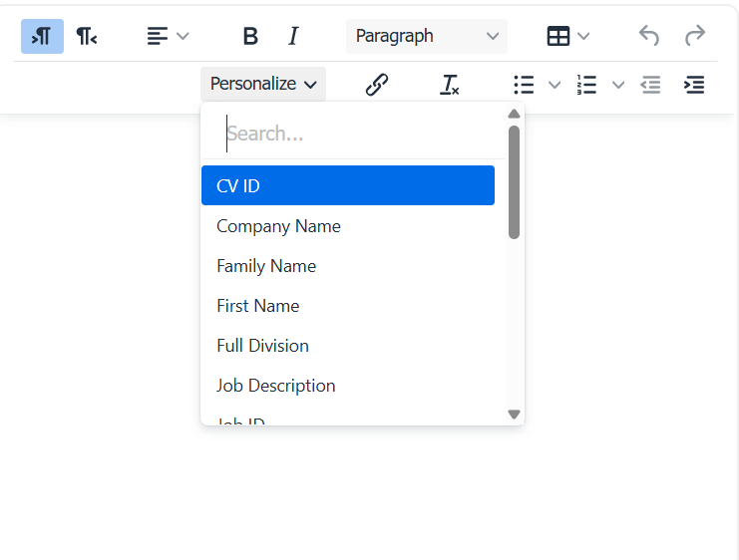Choose Company Name placeholder
This screenshot has height=560, width=739.
(278, 226)
